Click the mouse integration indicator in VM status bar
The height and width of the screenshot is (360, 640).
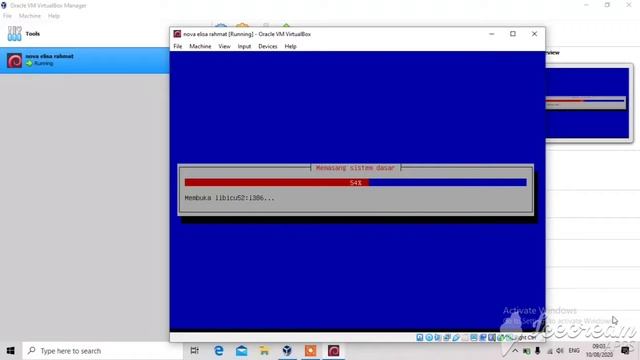[x=500, y=338]
